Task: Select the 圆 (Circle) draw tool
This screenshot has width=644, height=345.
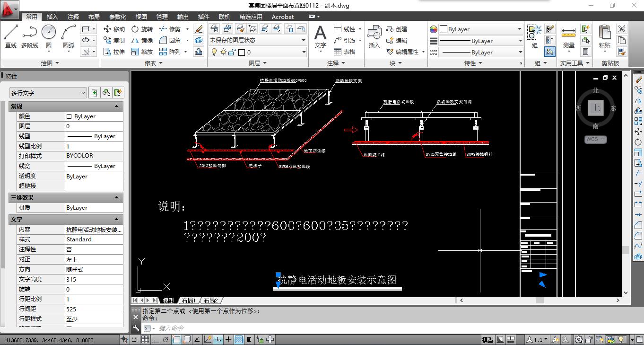Action: (x=49, y=36)
